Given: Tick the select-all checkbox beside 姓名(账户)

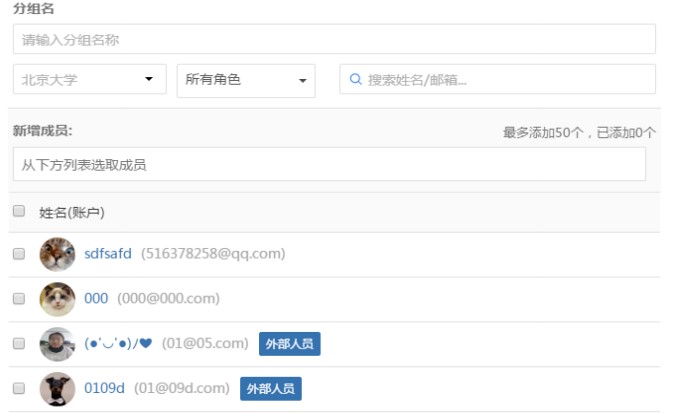Looking at the screenshot, I should 19,211.
